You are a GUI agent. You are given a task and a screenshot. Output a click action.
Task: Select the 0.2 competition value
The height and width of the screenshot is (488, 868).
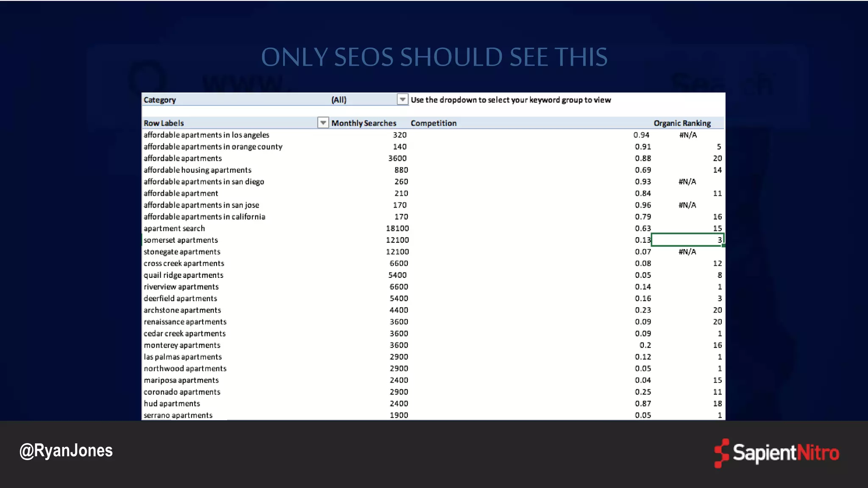[x=645, y=345]
